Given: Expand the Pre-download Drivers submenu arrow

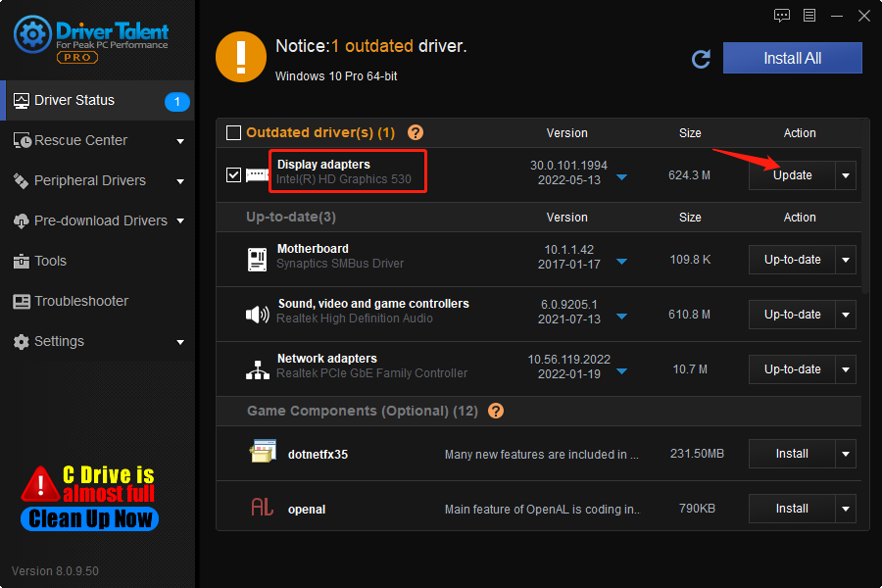Looking at the screenshot, I should pyautogui.click(x=180, y=221).
